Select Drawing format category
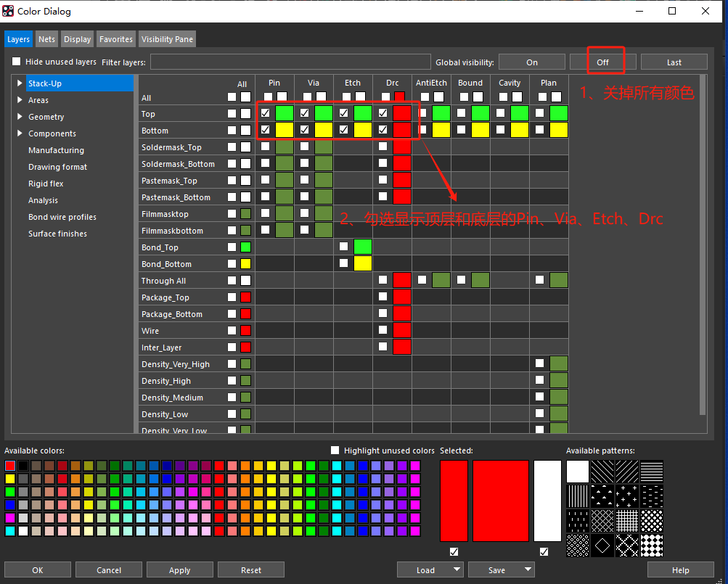728x584 pixels. click(57, 167)
